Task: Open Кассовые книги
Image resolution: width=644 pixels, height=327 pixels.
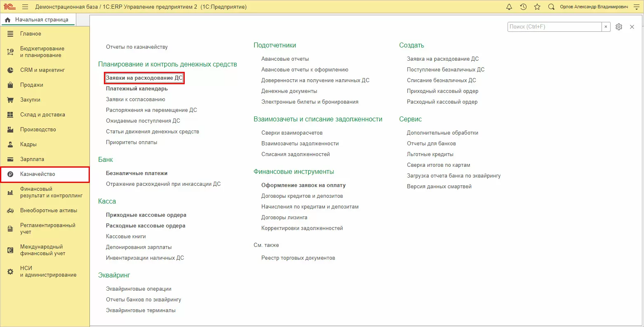Action: click(126, 237)
